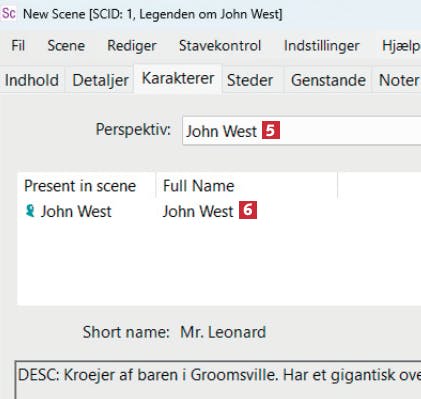
Task: Click the yWriter Sc app icon
Action: [x=8, y=14]
